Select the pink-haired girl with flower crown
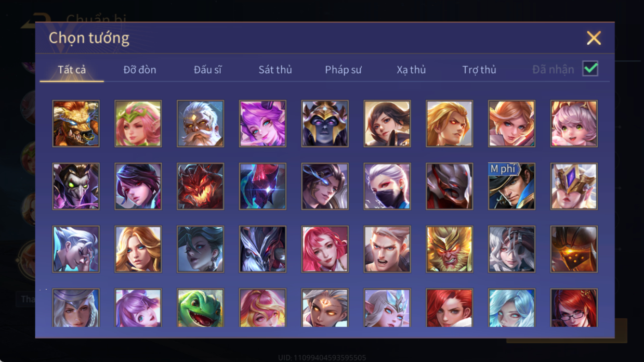This screenshot has width=644, height=362. 138,124
